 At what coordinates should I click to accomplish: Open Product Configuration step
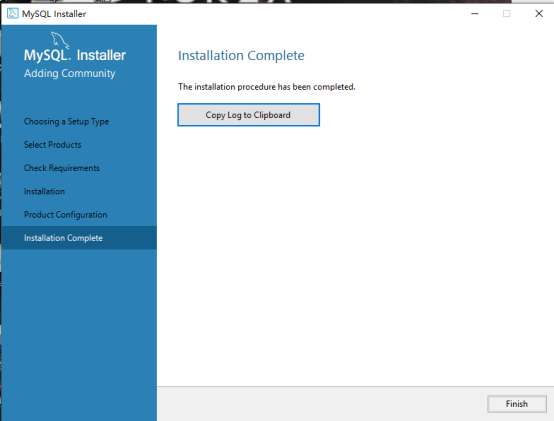(x=66, y=215)
